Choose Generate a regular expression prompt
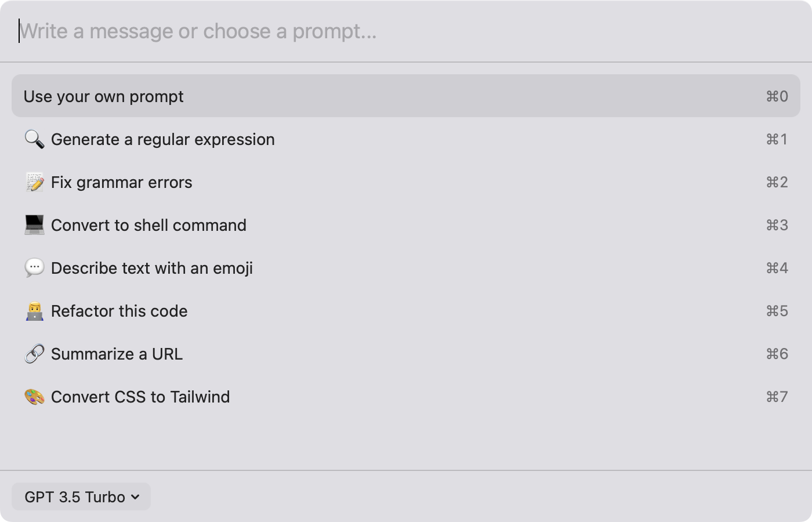The image size is (812, 522). pyautogui.click(x=163, y=139)
